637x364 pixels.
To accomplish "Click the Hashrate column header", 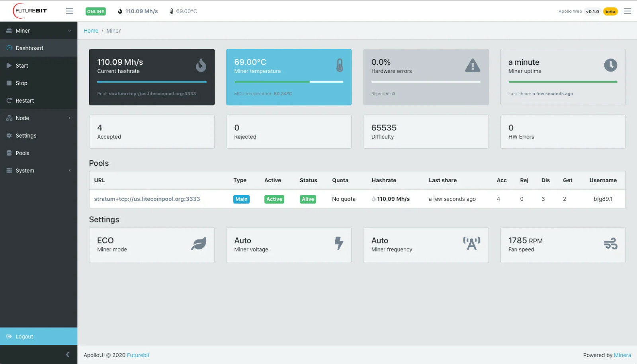I will click(x=384, y=180).
